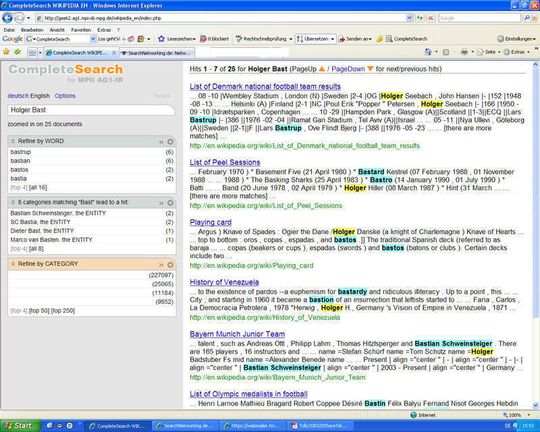The width and height of the screenshot is (540, 432).
Task: Open the Favorites star icon
Action: pos(6,52)
